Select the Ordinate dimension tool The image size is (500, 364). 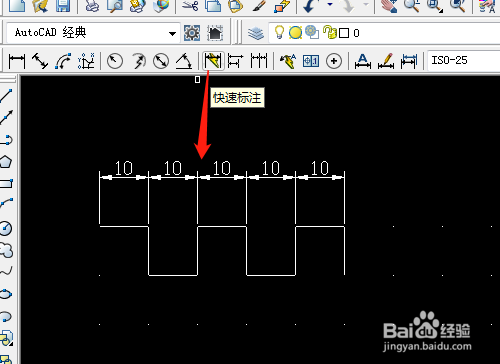point(86,61)
